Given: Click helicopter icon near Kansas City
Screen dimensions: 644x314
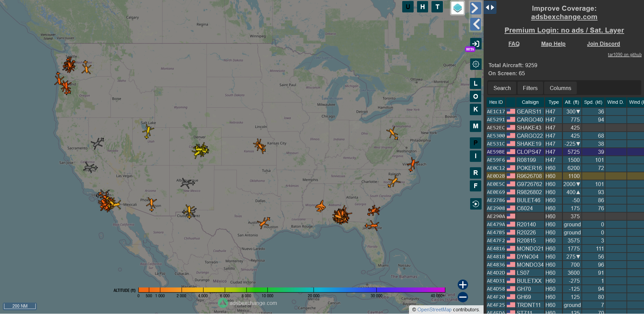Looking at the screenshot, I should tap(260, 146).
